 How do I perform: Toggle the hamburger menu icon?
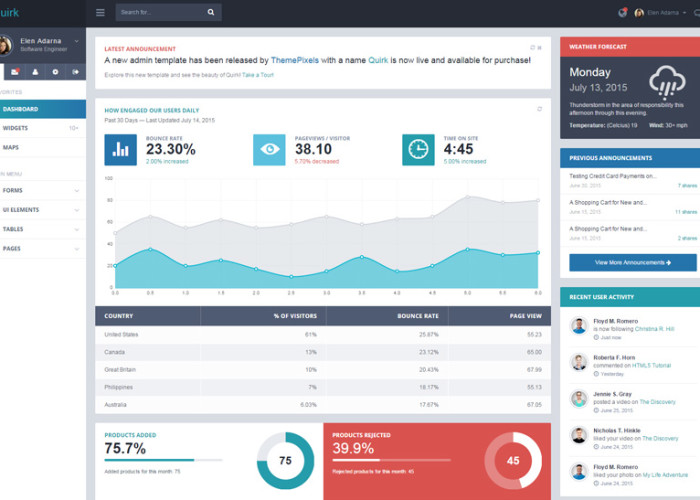[100, 12]
